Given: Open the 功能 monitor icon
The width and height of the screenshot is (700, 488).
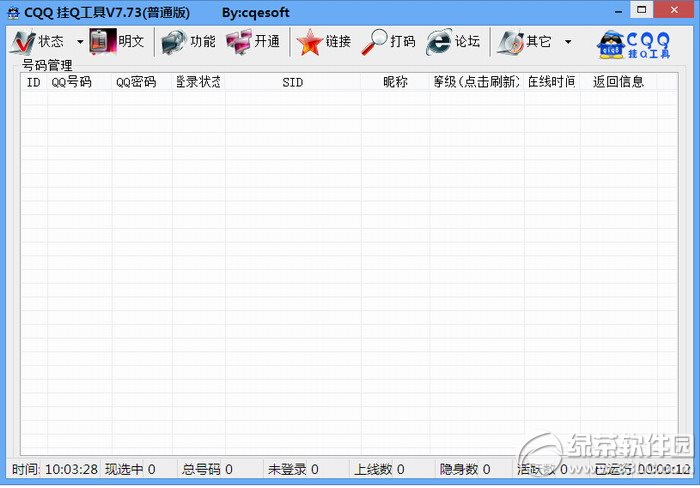Looking at the screenshot, I should 174,42.
